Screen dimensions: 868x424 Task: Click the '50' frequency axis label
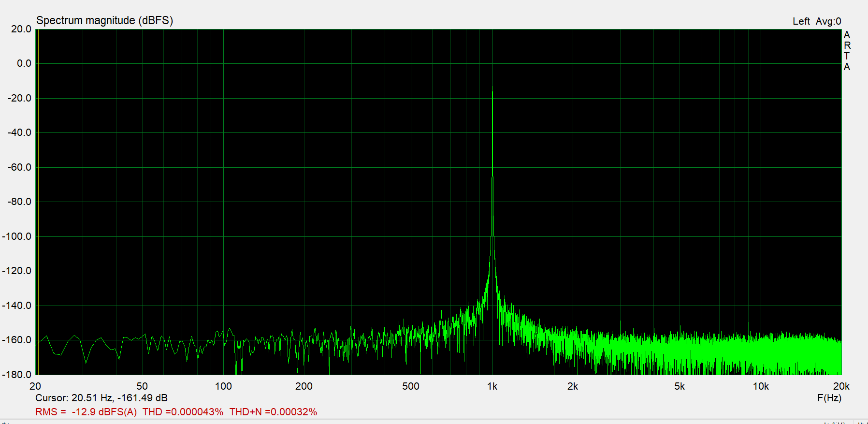click(142, 386)
